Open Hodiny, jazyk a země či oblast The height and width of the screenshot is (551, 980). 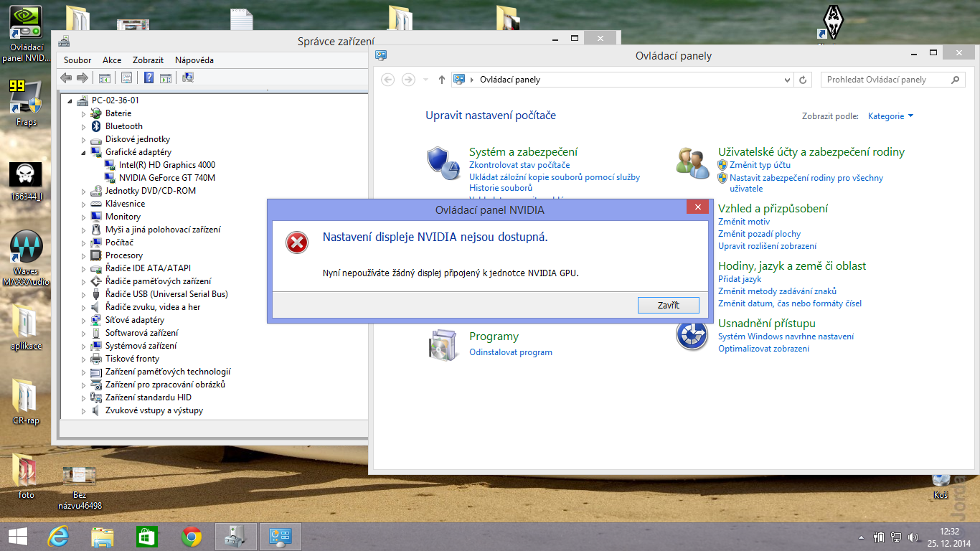[x=792, y=265]
